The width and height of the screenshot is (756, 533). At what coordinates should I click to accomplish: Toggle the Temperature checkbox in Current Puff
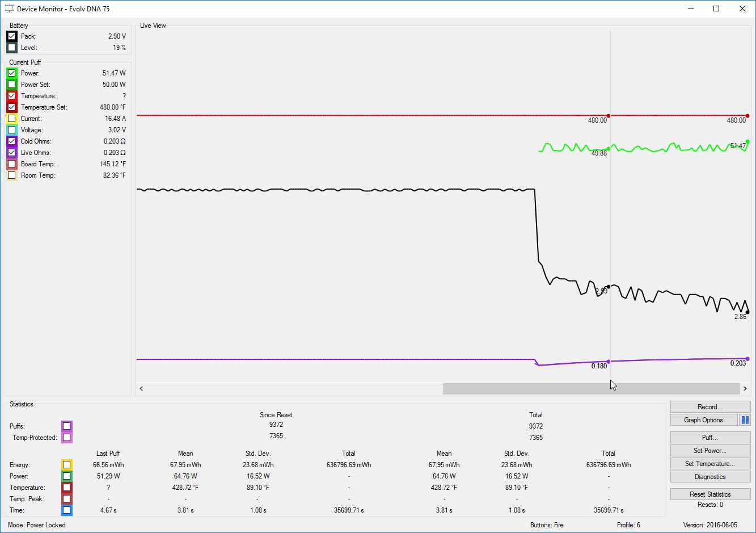tap(11, 96)
